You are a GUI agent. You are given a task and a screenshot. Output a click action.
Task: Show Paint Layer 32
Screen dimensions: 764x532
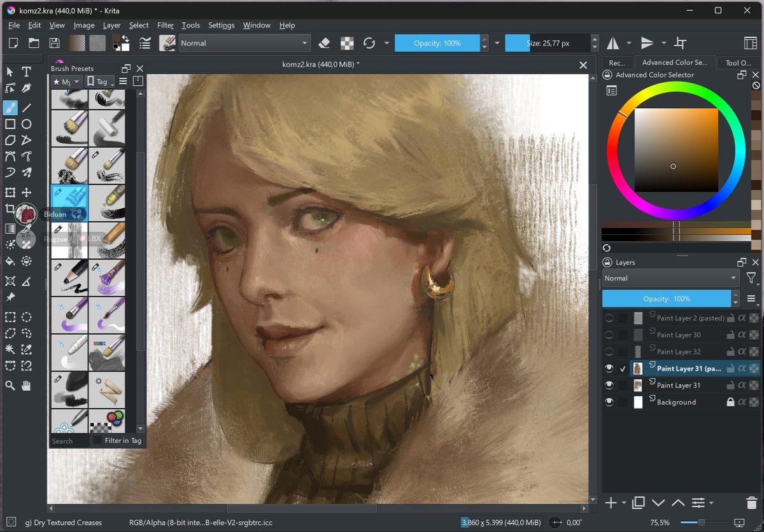[x=609, y=351]
